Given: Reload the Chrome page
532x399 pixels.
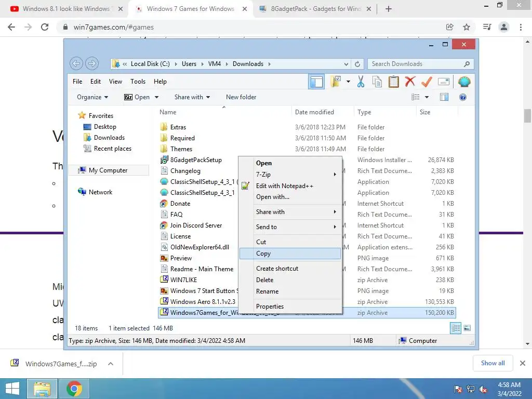Looking at the screenshot, I should click(x=45, y=27).
